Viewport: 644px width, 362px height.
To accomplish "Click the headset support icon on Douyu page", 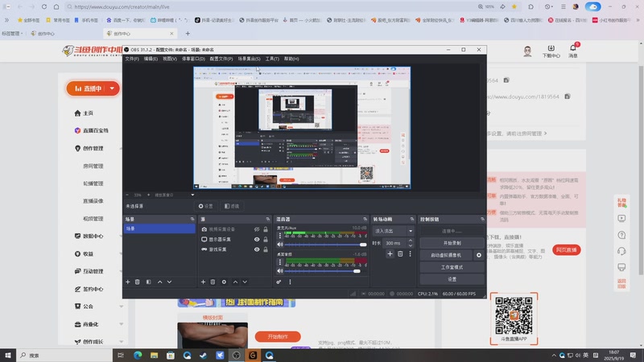I will [621, 251].
